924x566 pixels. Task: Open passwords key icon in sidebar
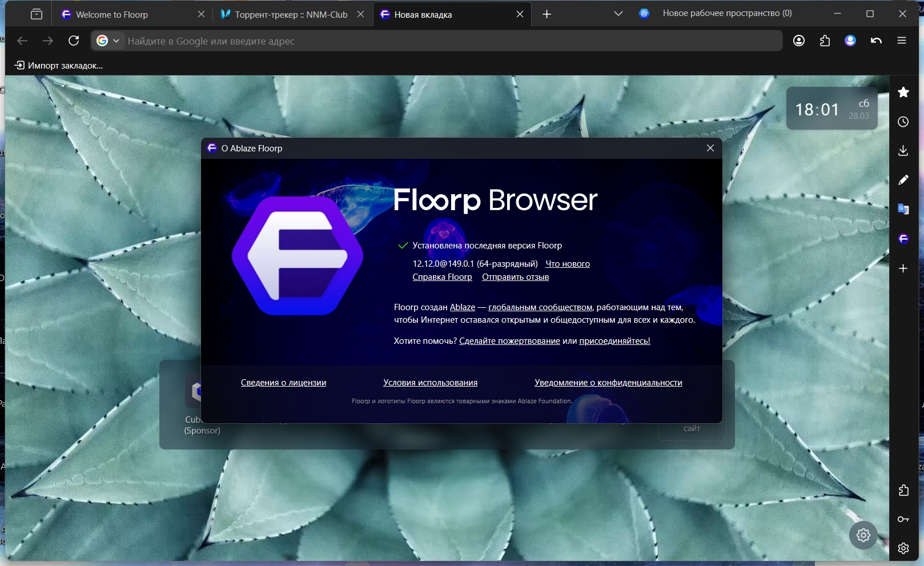(x=903, y=519)
